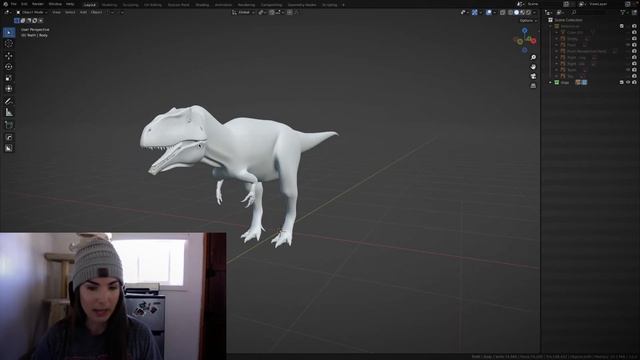Viewport: 640px width, 360px height.
Task: Switch to rendered viewport shading
Action: tap(528, 13)
